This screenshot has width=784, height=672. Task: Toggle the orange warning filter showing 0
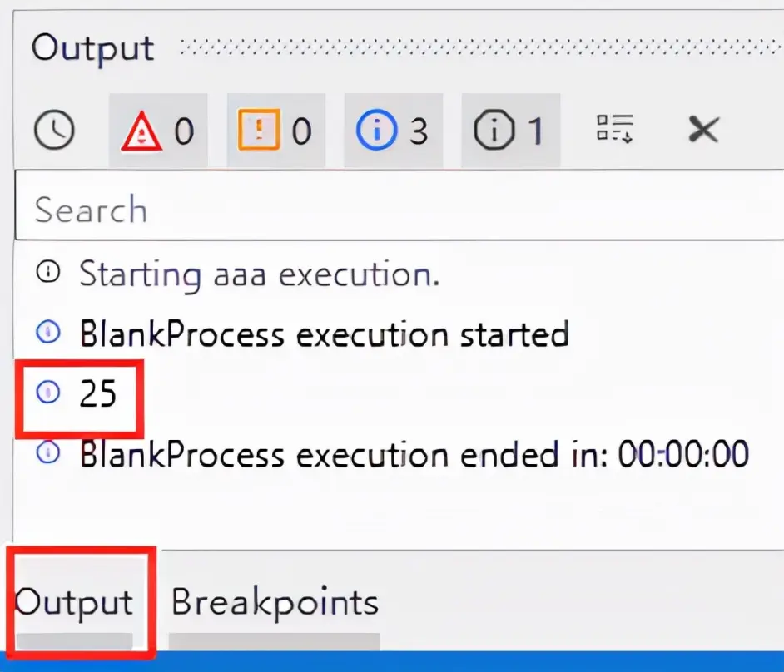pyautogui.click(x=276, y=131)
